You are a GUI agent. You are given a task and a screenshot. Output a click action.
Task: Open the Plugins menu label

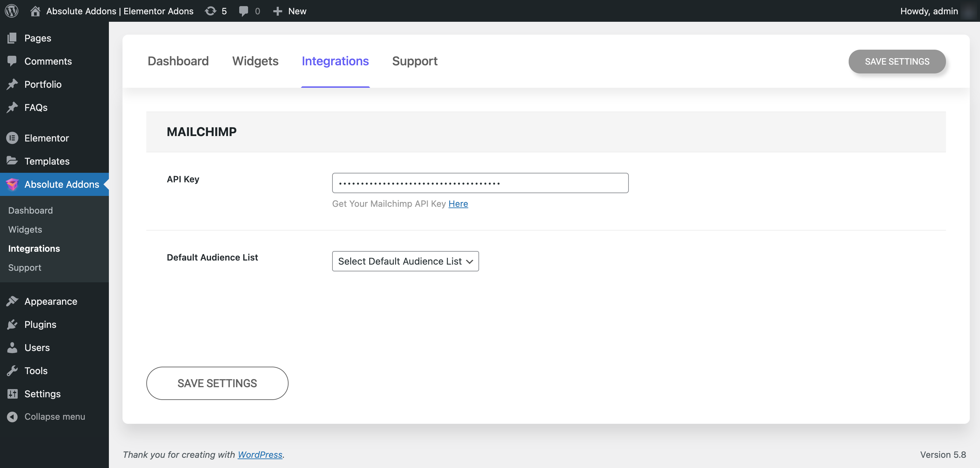pyautogui.click(x=40, y=324)
